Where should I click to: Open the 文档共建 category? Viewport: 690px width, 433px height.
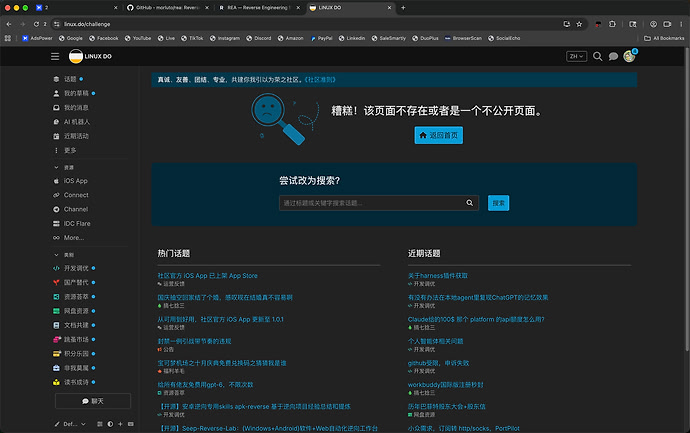(x=74, y=325)
